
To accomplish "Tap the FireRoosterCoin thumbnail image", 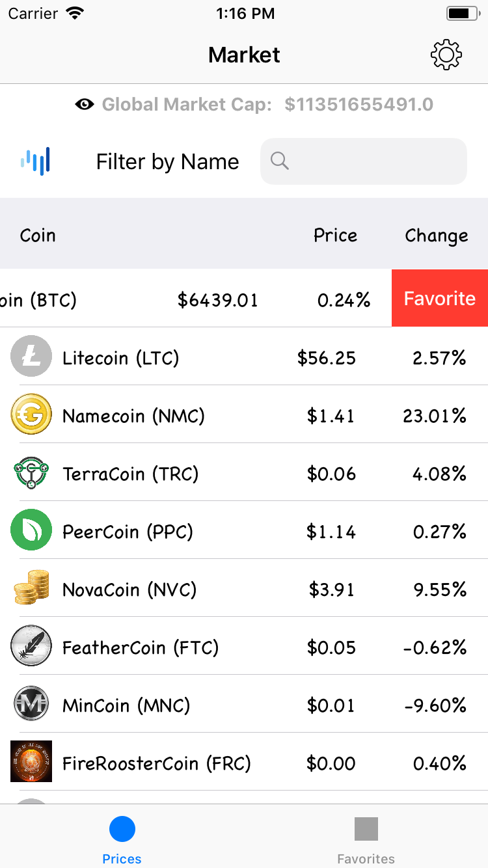I will tap(31, 761).
